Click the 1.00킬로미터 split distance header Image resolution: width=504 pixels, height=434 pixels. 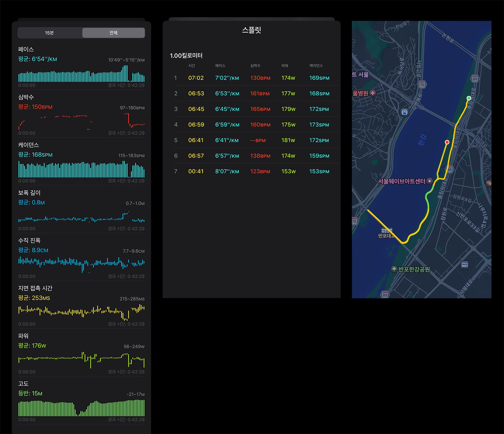coord(186,56)
